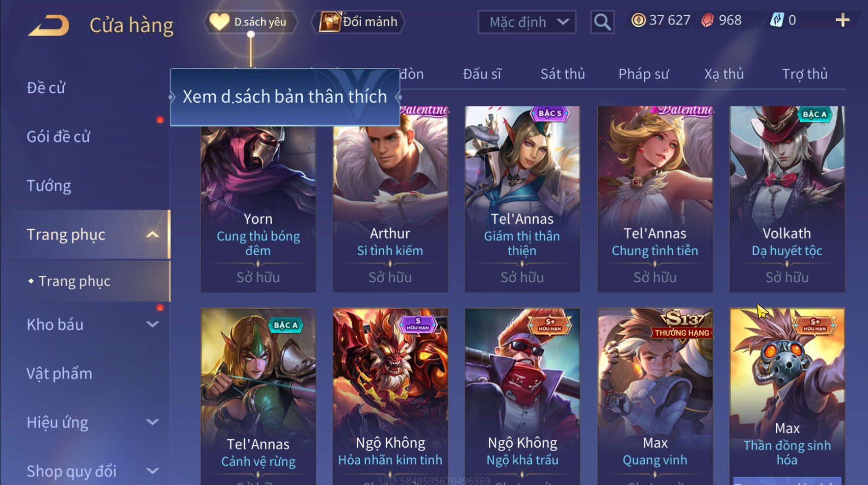Screen dimensions: 868x485
Task: Select the Volkath Dạ huyết tộc skin card
Action: (x=787, y=199)
